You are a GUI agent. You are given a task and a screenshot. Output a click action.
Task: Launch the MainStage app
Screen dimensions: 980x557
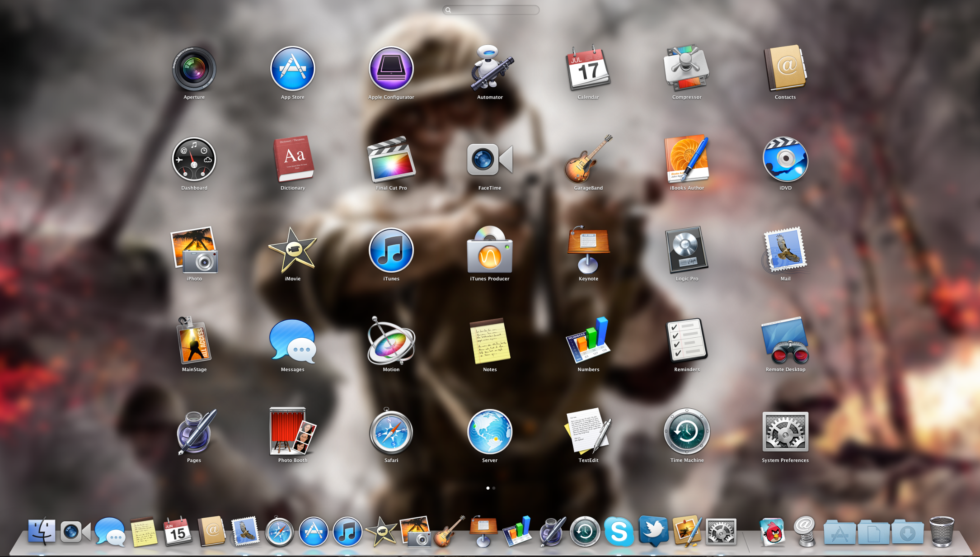(194, 342)
